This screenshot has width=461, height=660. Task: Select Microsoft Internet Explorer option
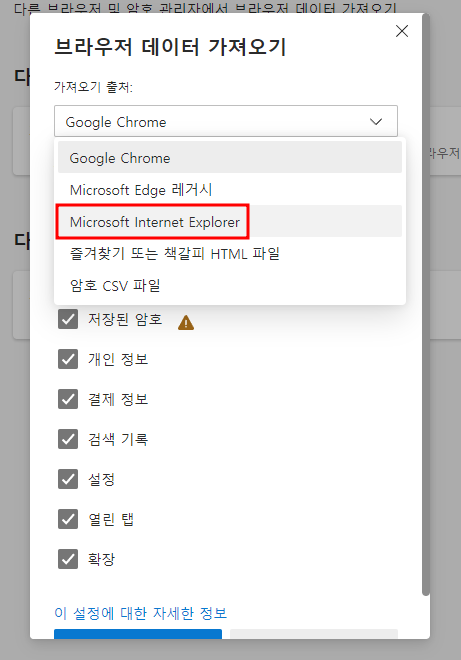(230, 221)
